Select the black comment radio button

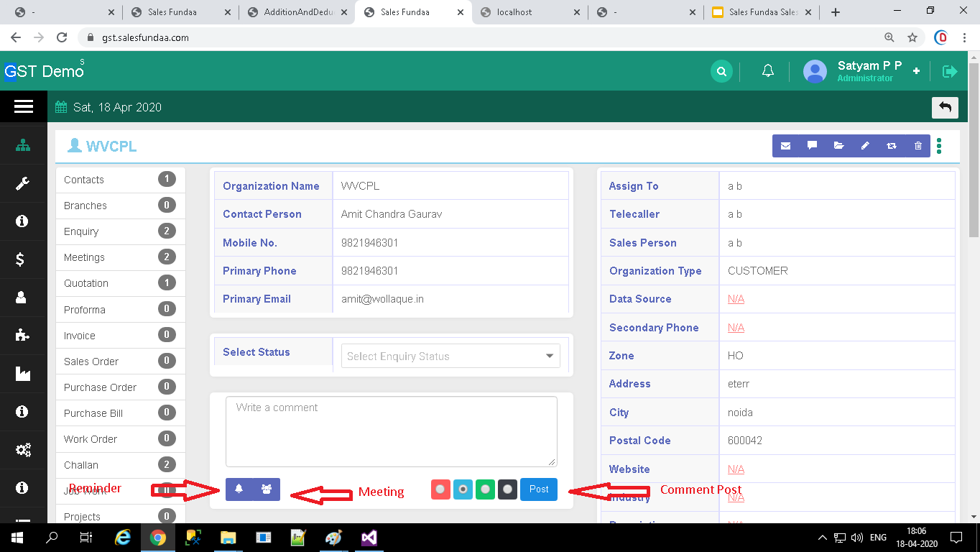[508, 489]
